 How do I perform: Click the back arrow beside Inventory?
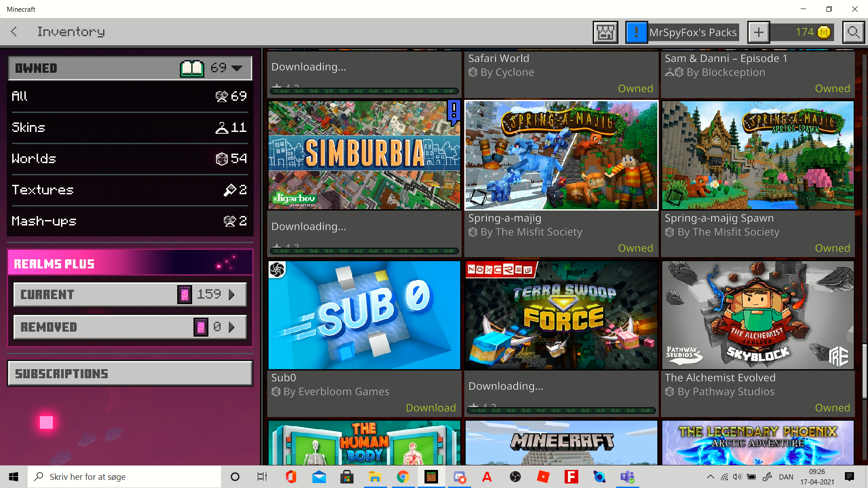tap(14, 32)
